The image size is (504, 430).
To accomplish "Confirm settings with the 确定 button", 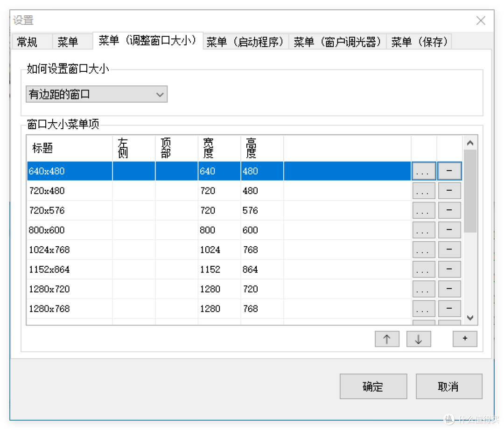I will click(x=373, y=386).
